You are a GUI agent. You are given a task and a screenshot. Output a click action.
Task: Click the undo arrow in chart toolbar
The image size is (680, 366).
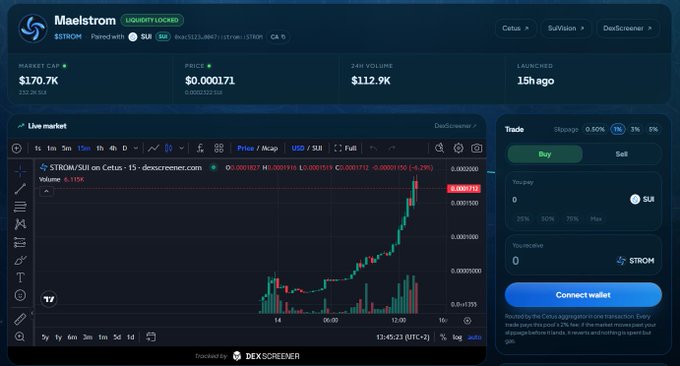373,148
